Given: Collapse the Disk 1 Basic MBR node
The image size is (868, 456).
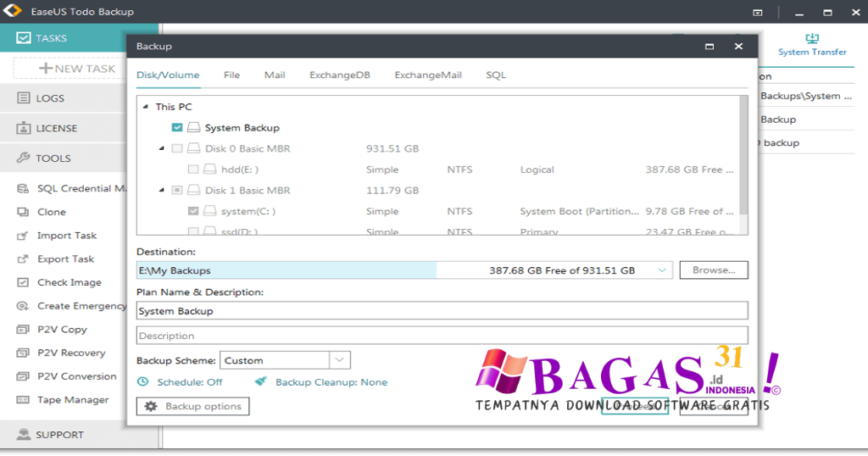Looking at the screenshot, I should 162,191.
